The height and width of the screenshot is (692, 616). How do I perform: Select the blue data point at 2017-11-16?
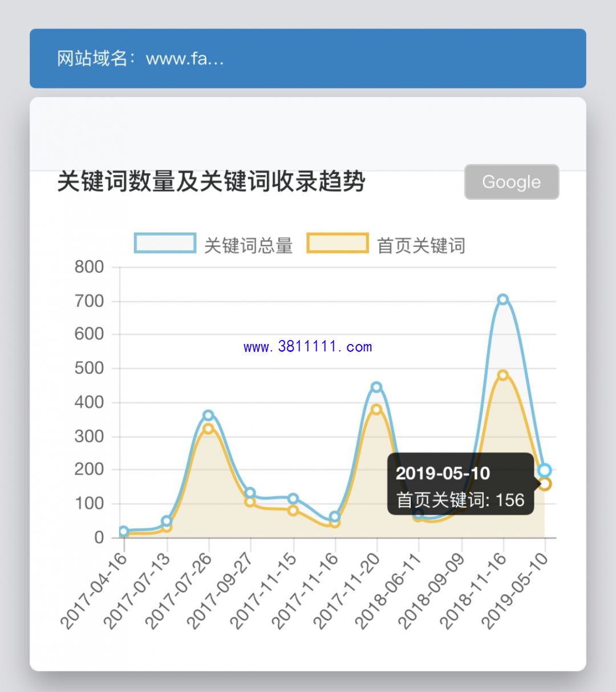point(335,517)
